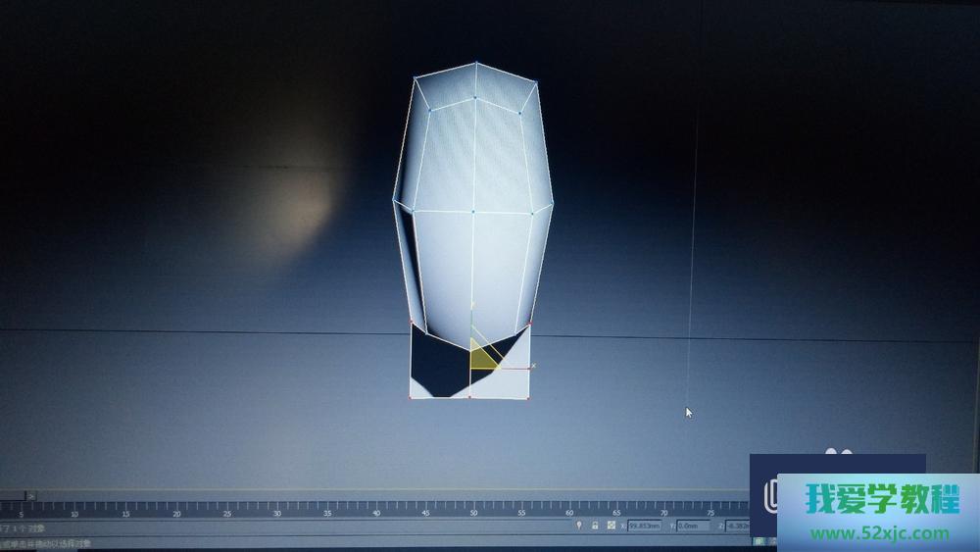
Task: Click the white logo icon beside the watermark
Action: (x=770, y=500)
